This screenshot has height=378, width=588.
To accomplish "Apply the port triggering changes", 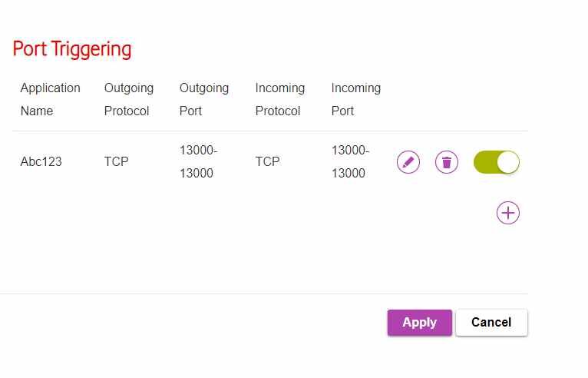I will tap(420, 323).
